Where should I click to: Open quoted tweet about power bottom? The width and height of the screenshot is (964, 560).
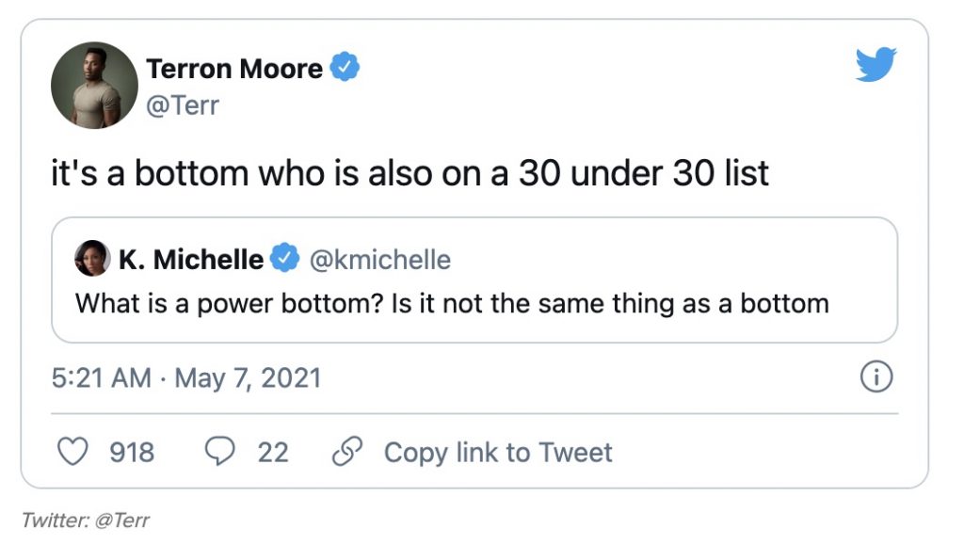[x=452, y=303]
